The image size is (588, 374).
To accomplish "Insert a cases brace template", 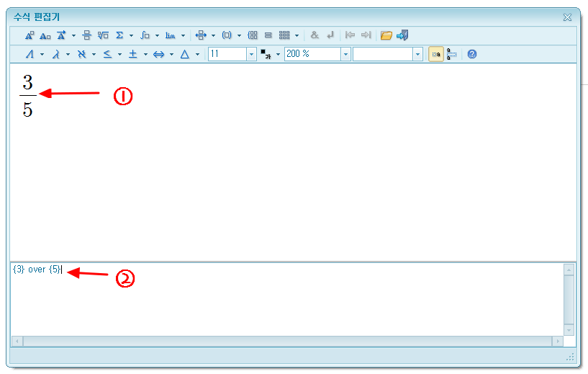I will click(x=253, y=36).
